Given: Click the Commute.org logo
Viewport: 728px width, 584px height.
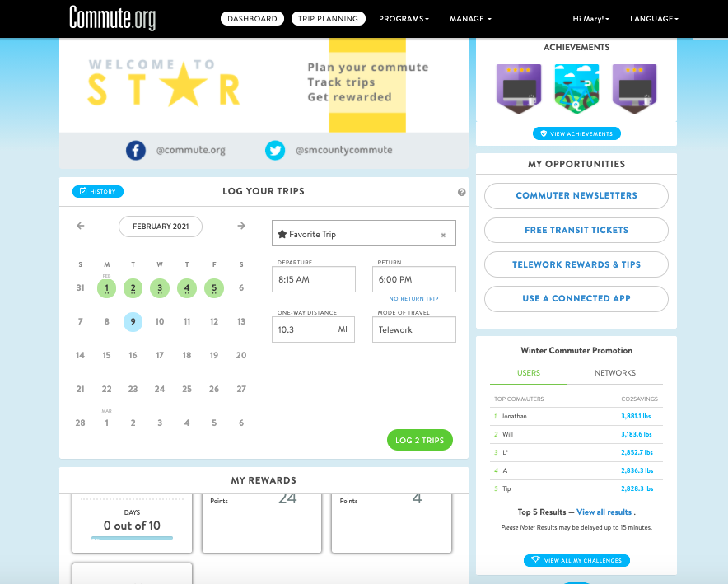Looking at the screenshot, I should tap(113, 17).
